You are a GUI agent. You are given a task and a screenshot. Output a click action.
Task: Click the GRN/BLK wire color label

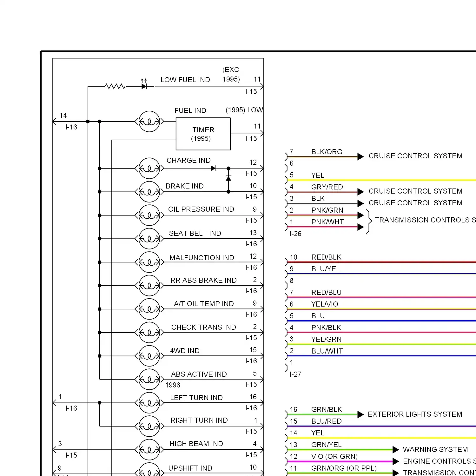(x=327, y=409)
